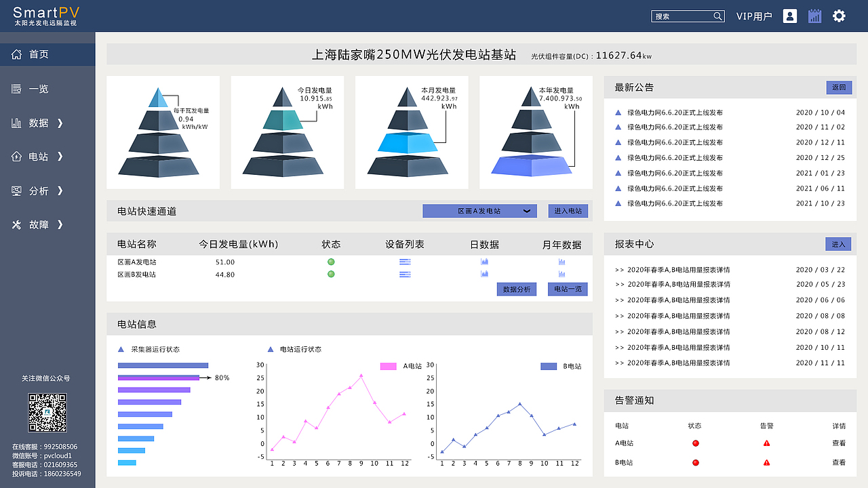Select VIP用户 in the top bar
868x488 pixels.
753,16
